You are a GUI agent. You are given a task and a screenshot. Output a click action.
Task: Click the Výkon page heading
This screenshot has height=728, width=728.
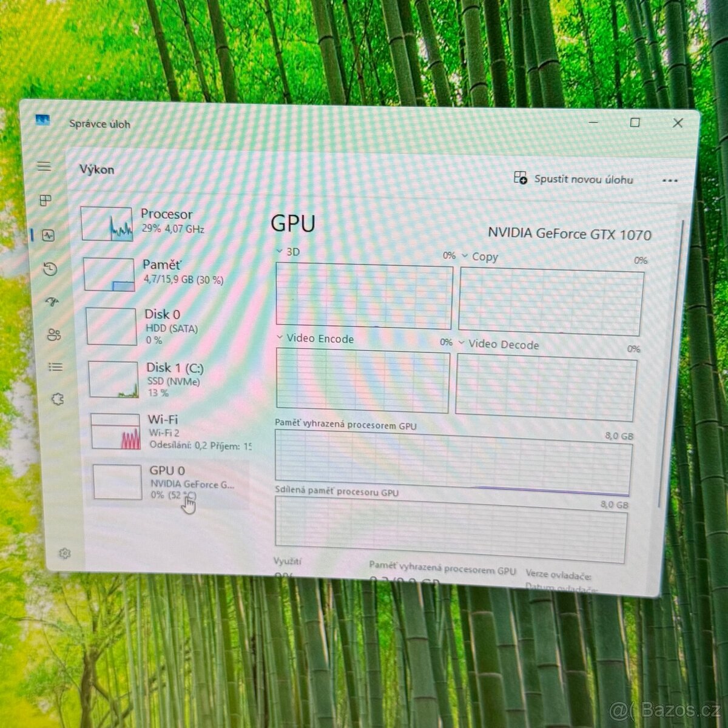click(x=96, y=169)
